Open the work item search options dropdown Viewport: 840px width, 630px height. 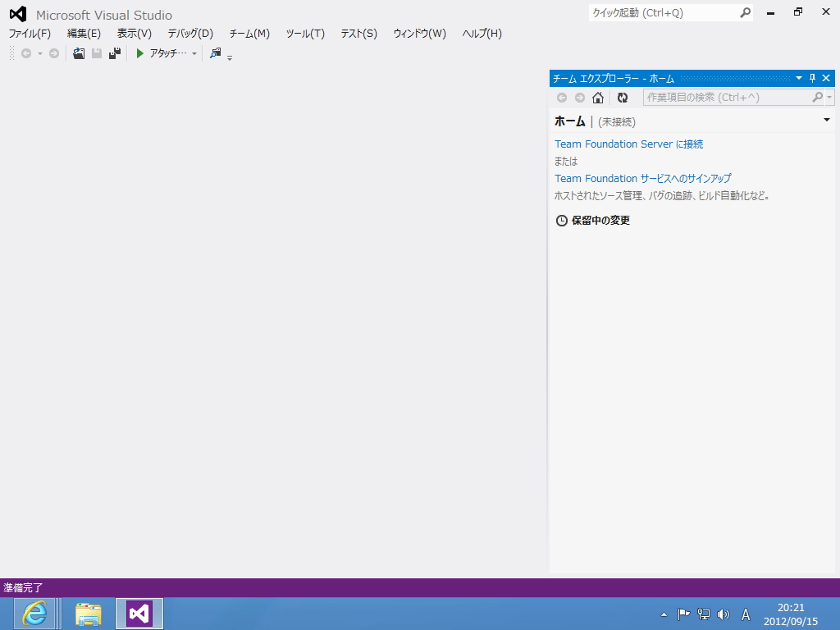pos(830,98)
